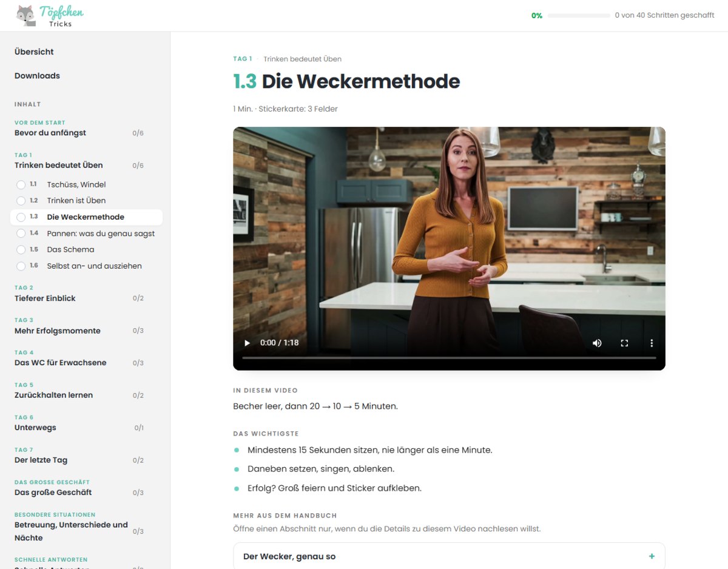Expand Tag 4 Das WC für Erwachsene
Screen dimensions: 728x569
point(79,359)
